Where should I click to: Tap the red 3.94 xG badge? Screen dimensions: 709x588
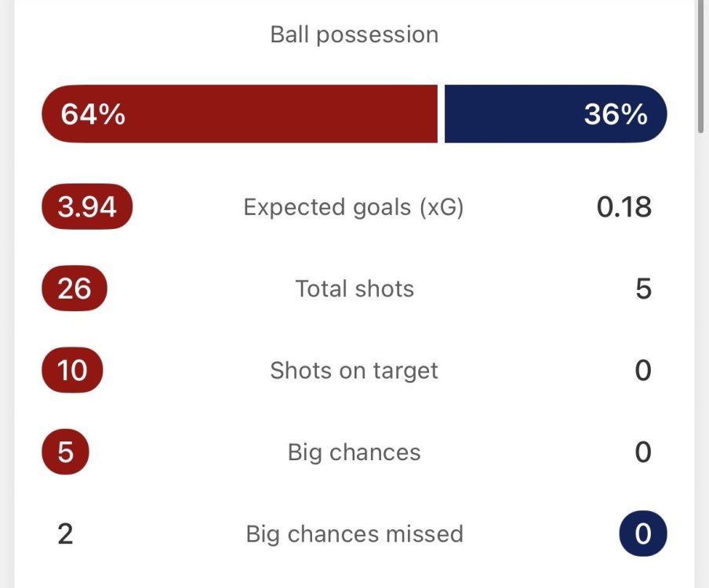tap(87, 207)
